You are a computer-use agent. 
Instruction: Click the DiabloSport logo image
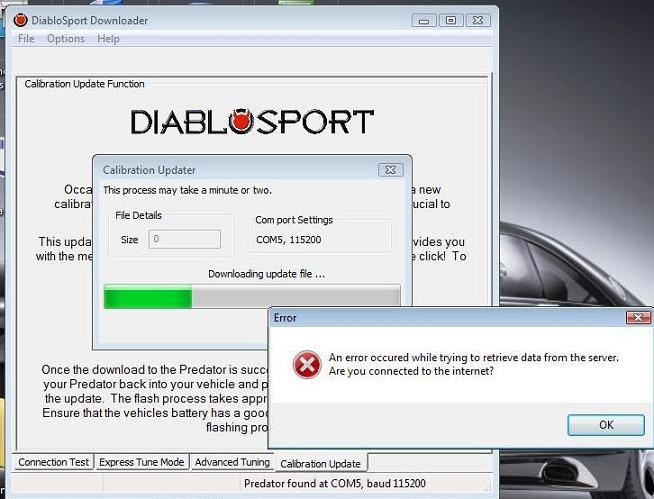252,122
